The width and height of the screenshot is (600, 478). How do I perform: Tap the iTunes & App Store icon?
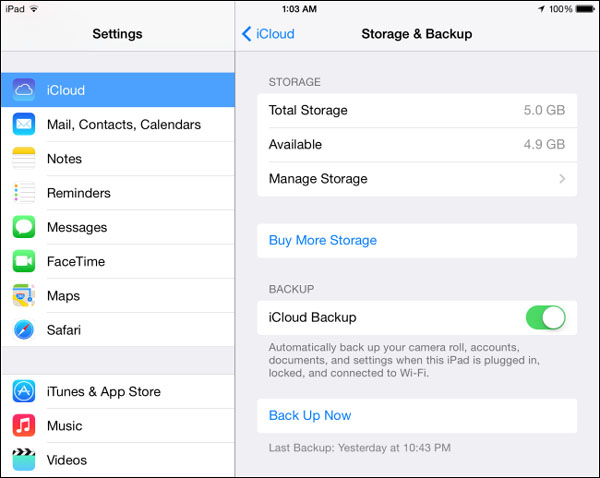[24, 391]
